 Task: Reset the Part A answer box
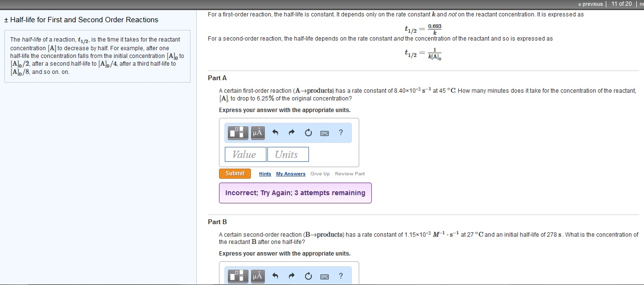[308, 133]
